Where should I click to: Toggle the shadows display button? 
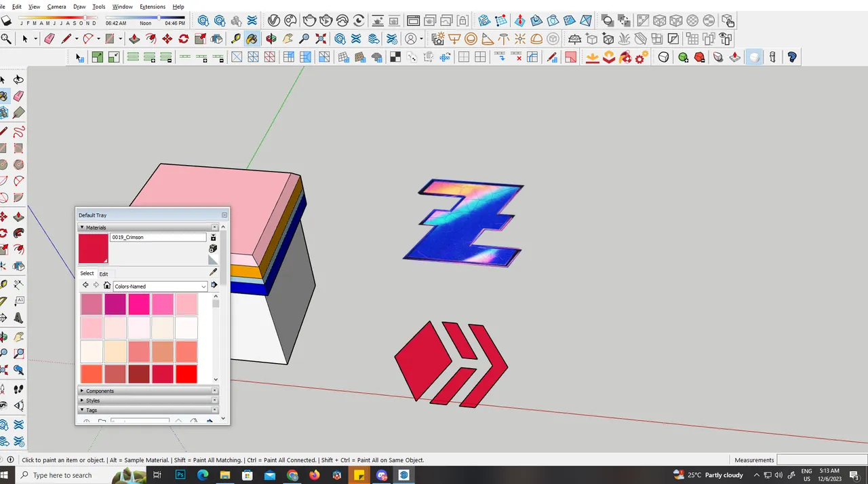pos(5,21)
